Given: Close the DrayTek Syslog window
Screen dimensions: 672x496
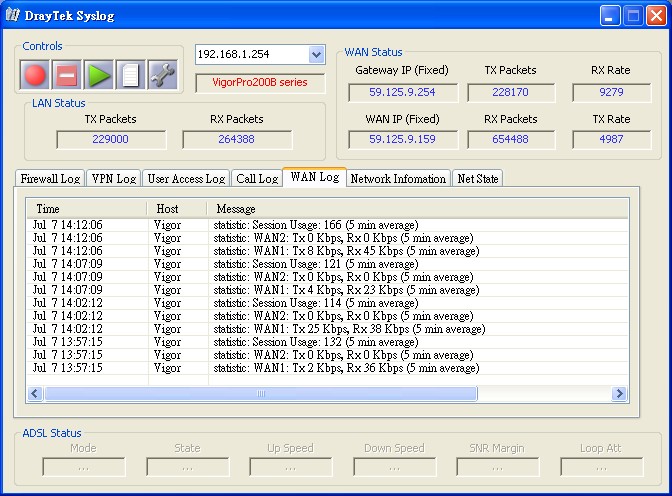Looking at the screenshot, I should (656, 16).
